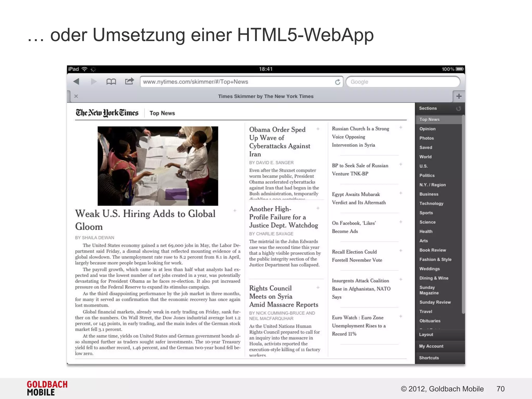Click plus beside BP to Seek Sale
The height and width of the screenshot is (399, 532).
(401, 164)
